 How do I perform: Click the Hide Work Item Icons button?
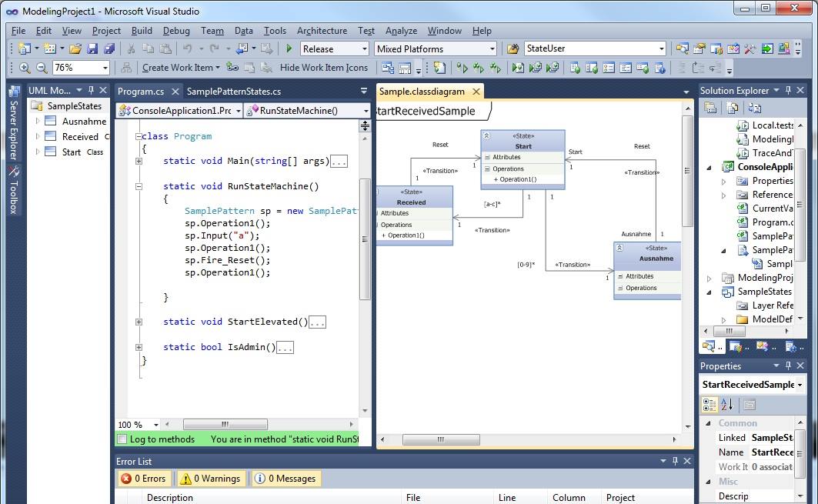(x=324, y=68)
